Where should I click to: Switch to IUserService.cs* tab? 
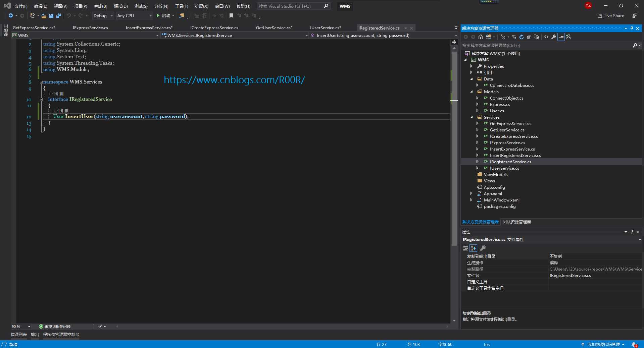click(325, 28)
